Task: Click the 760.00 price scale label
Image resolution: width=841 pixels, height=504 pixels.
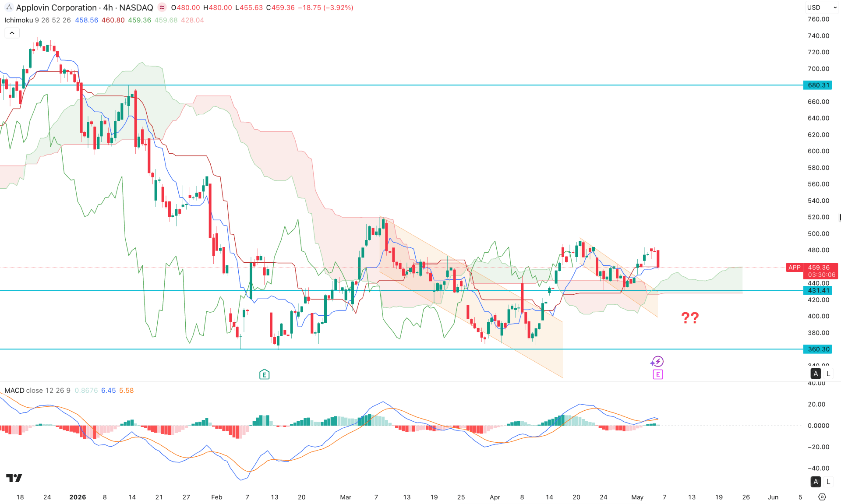Action: click(x=818, y=19)
